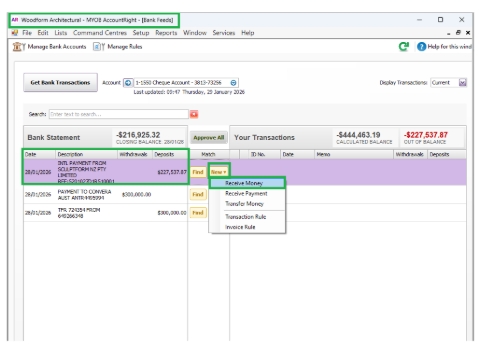Click the blue arrow icon beside Account label
The image size is (480, 360).
tap(128, 83)
